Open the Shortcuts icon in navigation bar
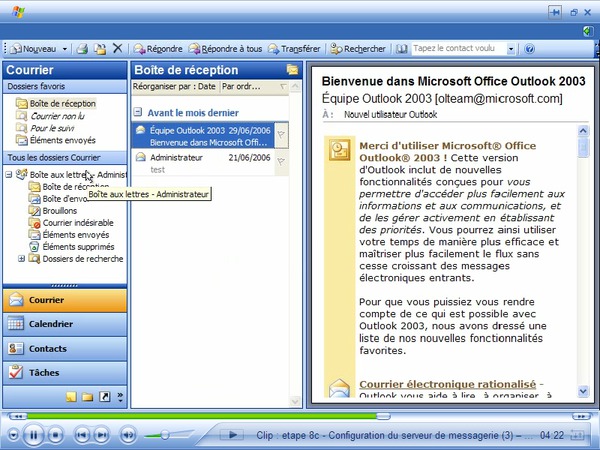 (x=104, y=397)
